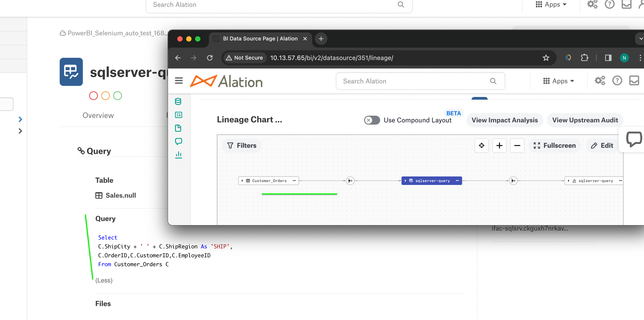Select the green endorsement circle
Viewport: 644px width, 320px height.
pyautogui.click(x=118, y=96)
